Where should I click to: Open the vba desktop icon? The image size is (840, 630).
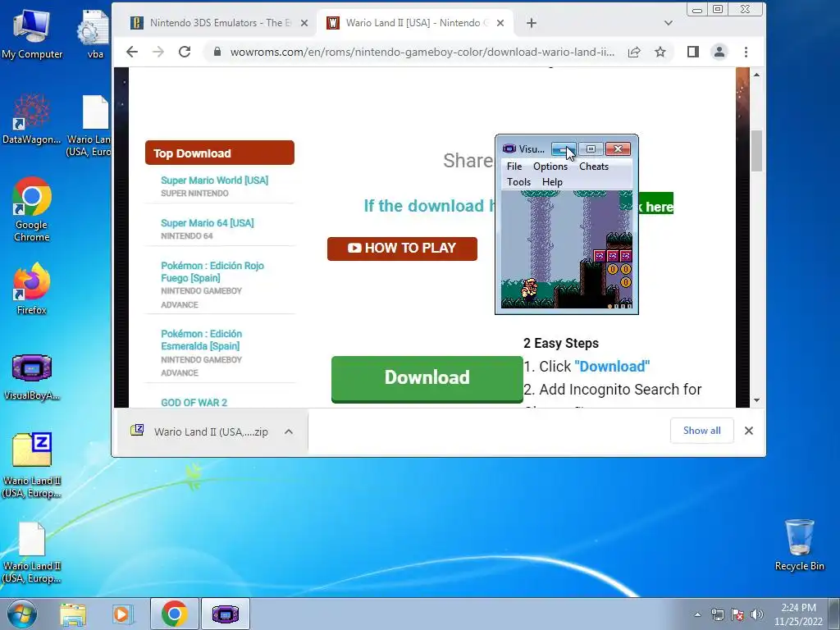click(94, 34)
